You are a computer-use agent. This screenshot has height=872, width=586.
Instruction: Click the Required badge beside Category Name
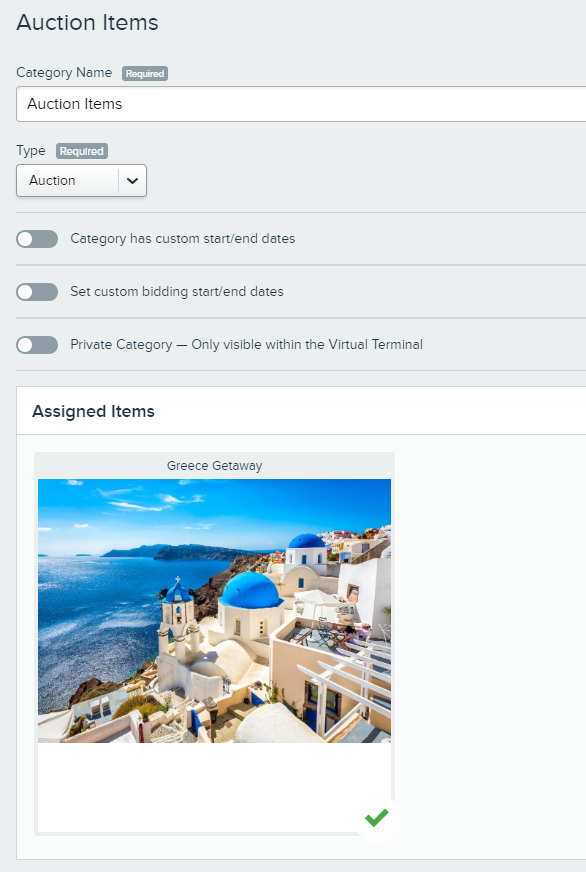pos(145,73)
